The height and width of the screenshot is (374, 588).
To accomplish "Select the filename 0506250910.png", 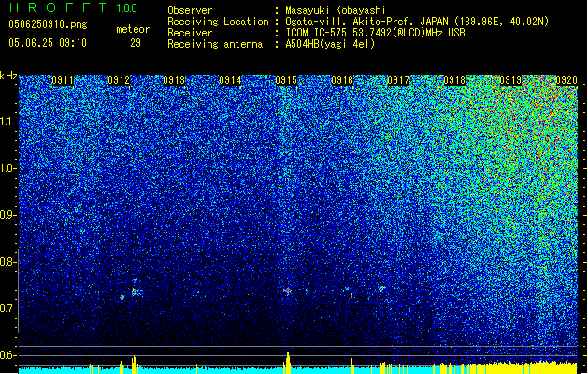I will (48, 24).
